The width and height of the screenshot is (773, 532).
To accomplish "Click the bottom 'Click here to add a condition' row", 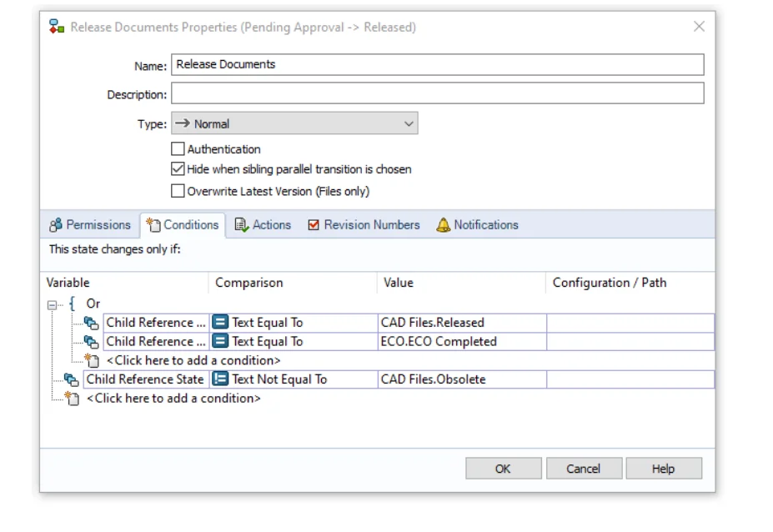I will coord(173,399).
